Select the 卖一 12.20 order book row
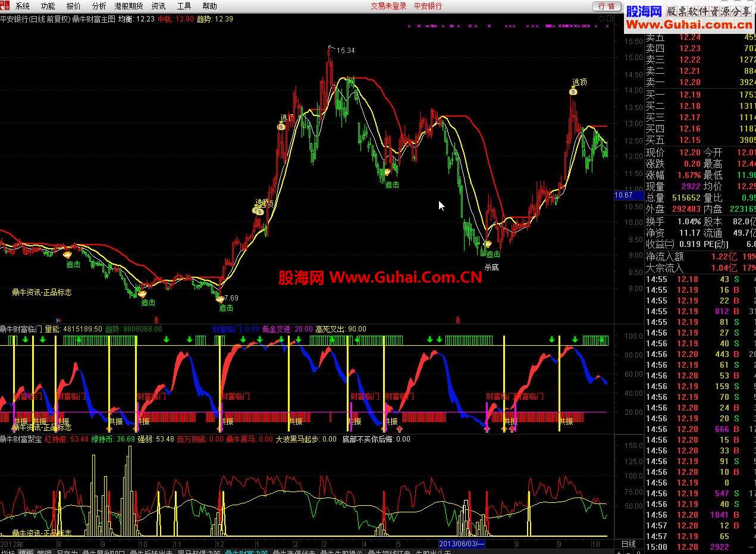This screenshot has height=554, width=756. (701, 82)
